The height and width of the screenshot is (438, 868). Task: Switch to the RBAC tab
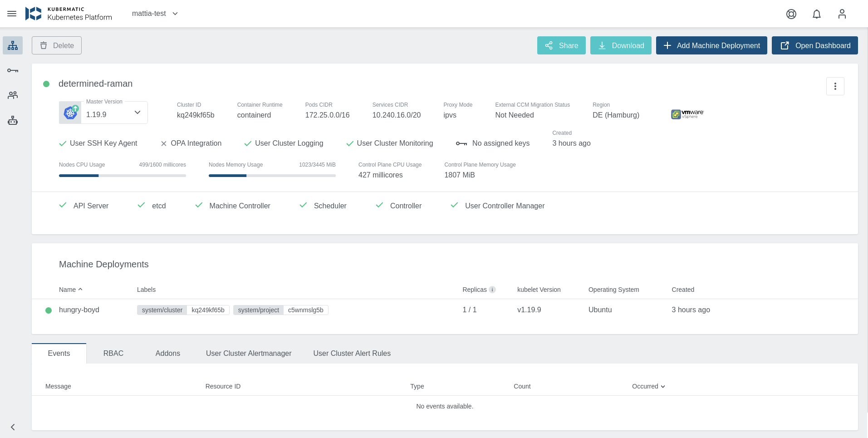113,353
